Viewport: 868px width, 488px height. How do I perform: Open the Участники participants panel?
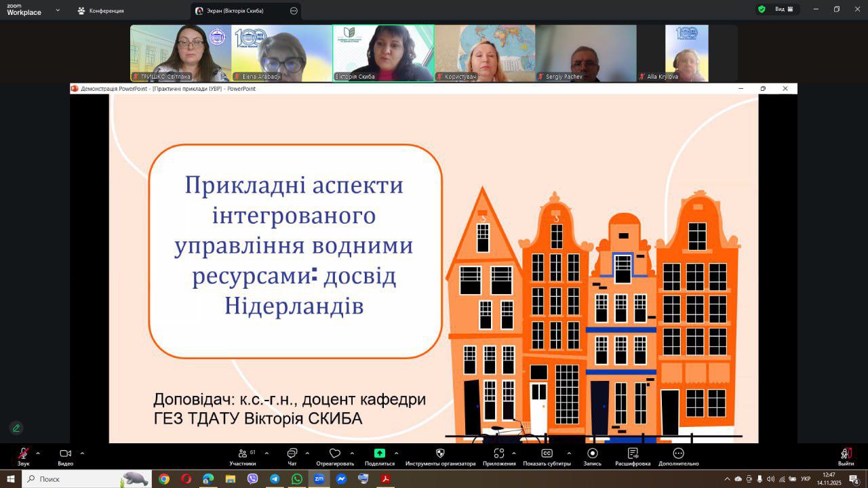pyautogui.click(x=243, y=457)
